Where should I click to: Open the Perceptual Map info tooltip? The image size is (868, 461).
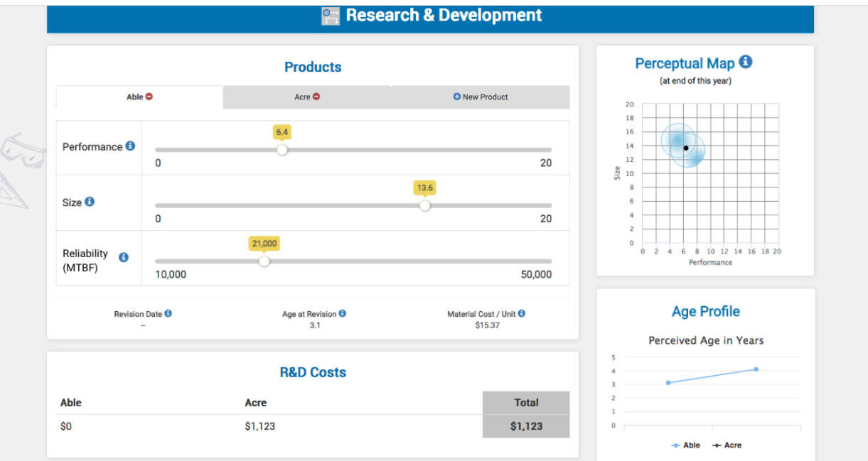[745, 62]
